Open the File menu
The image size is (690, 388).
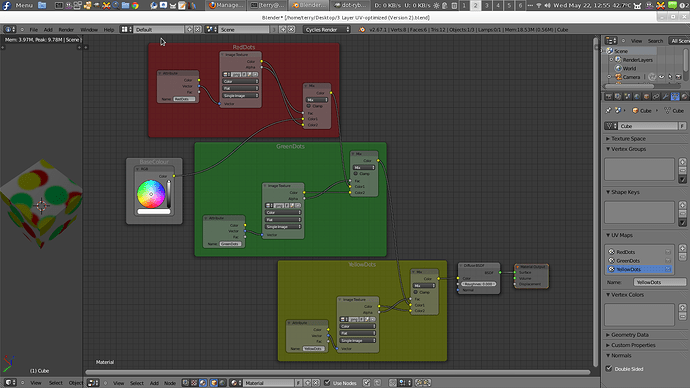33,29
